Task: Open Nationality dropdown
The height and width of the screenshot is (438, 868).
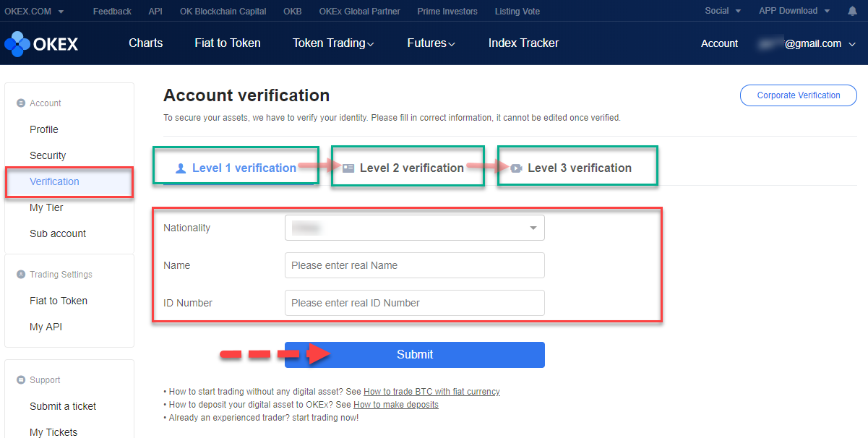Action: (x=415, y=228)
